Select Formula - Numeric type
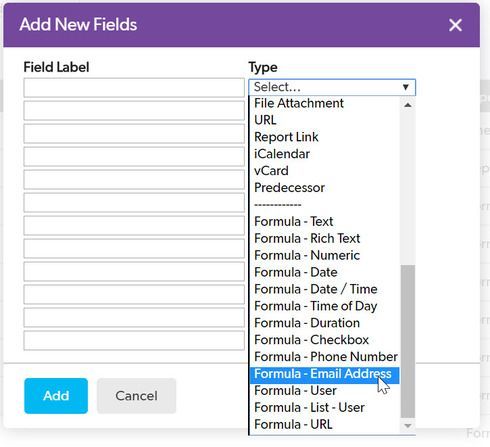490x447 pixels. [307, 255]
